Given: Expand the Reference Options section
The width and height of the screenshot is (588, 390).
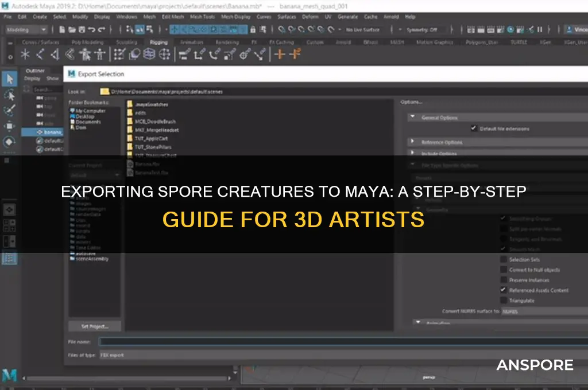Looking at the screenshot, I should click(412, 142).
